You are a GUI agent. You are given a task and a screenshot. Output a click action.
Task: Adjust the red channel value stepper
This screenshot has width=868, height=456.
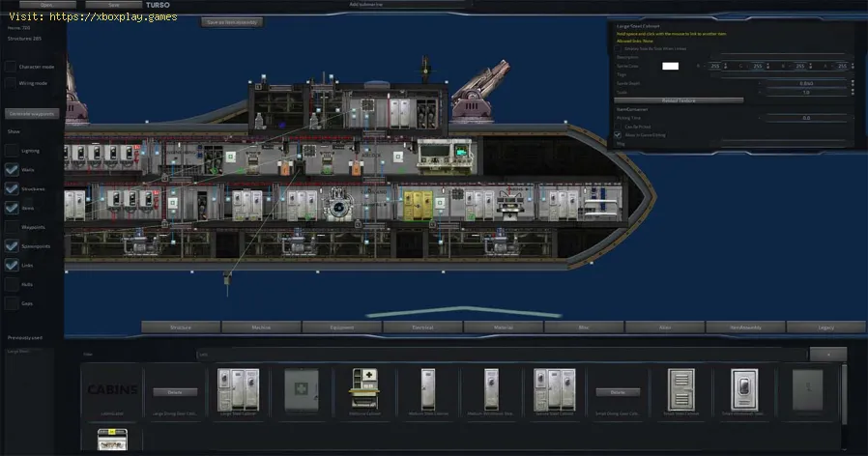pyautogui.click(x=726, y=66)
